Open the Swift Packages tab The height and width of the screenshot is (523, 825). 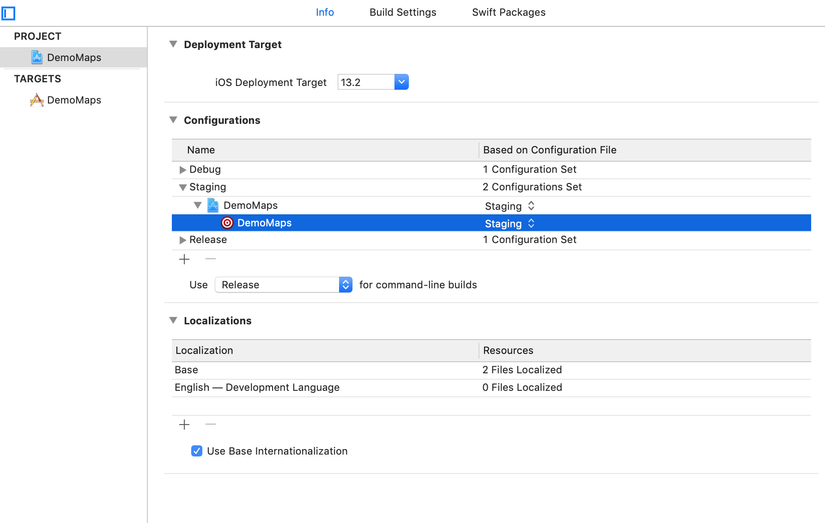click(x=509, y=13)
